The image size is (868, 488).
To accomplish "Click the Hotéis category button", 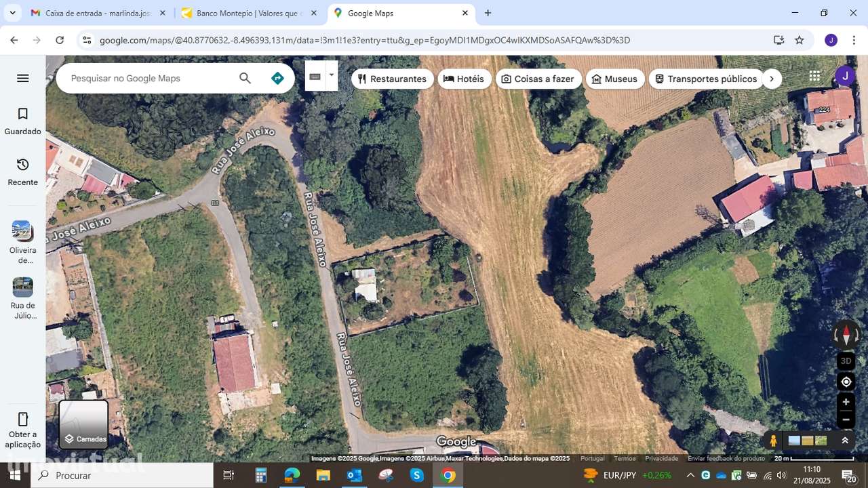I will coord(465,79).
